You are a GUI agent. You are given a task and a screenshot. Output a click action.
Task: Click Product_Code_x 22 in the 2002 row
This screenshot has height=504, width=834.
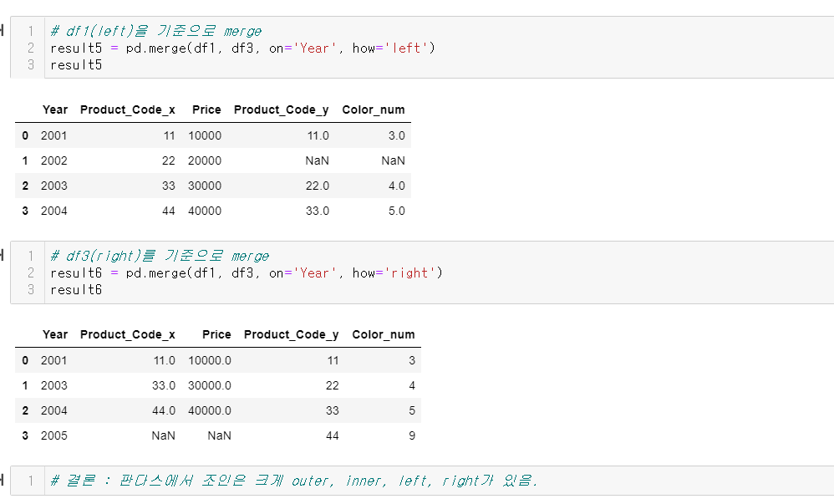[x=169, y=160]
